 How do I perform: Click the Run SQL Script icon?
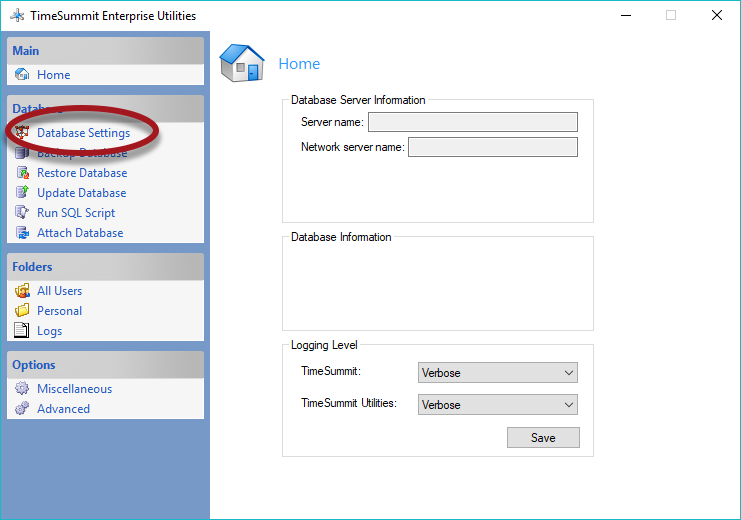(22, 212)
